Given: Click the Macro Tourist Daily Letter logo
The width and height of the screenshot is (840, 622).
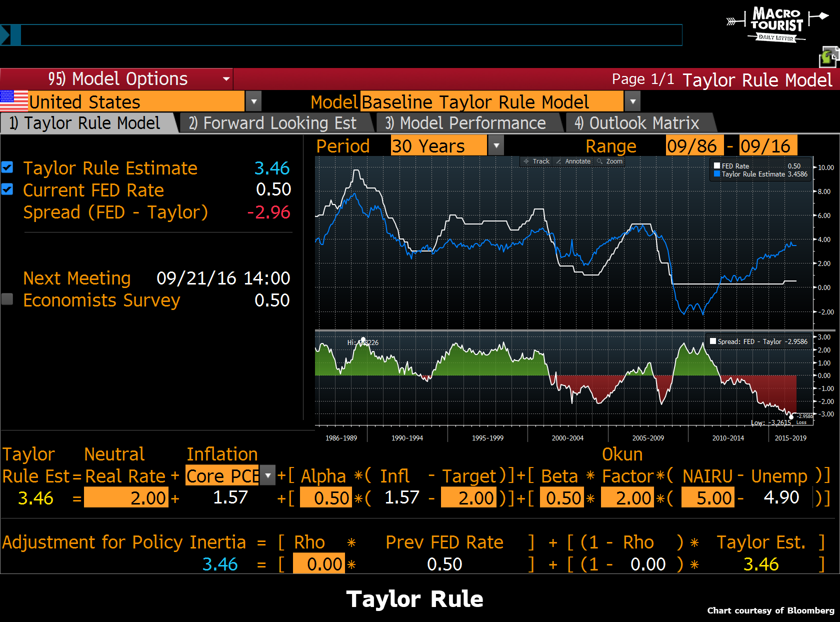Looking at the screenshot, I should pos(776,24).
